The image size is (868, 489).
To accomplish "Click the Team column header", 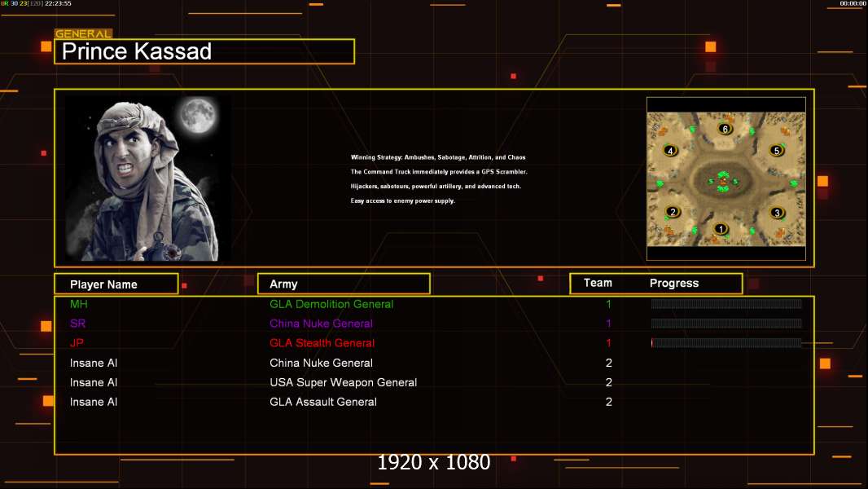I will pos(598,283).
